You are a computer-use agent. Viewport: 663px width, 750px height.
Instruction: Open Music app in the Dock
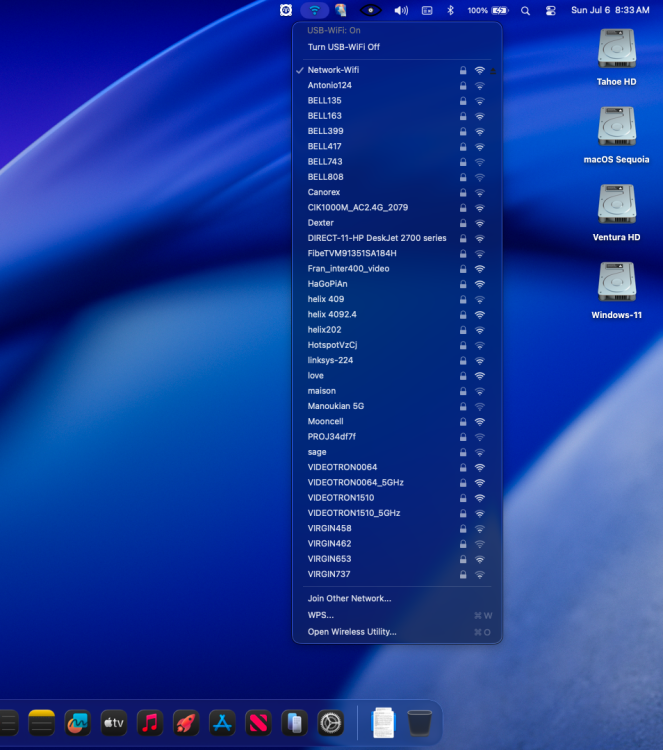point(150,723)
